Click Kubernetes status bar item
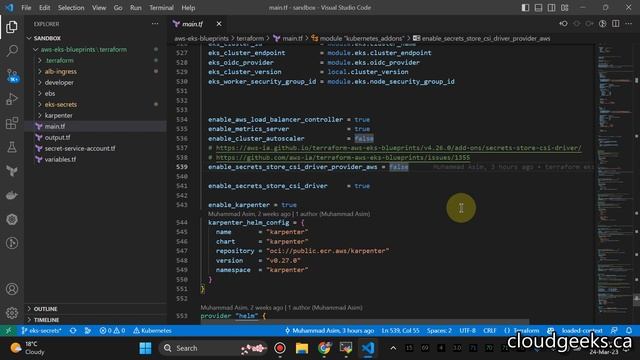The image size is (640, 360). (x=152, y=331)
